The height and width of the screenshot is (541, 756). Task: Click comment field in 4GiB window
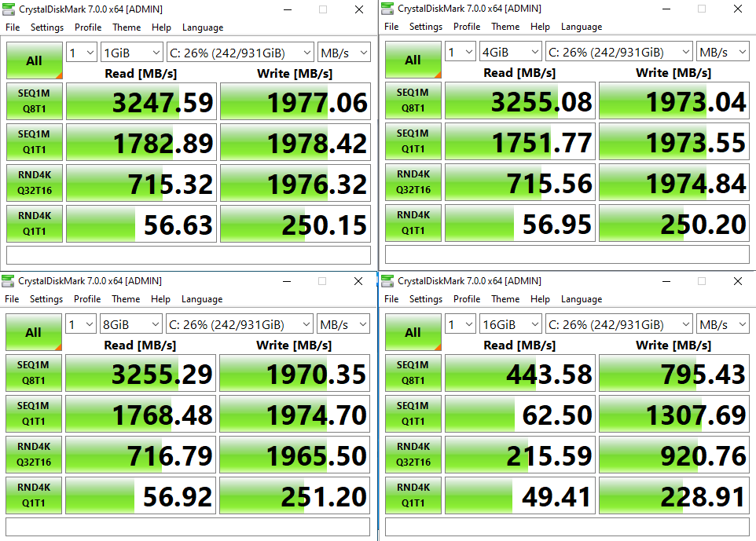[567, 254]
